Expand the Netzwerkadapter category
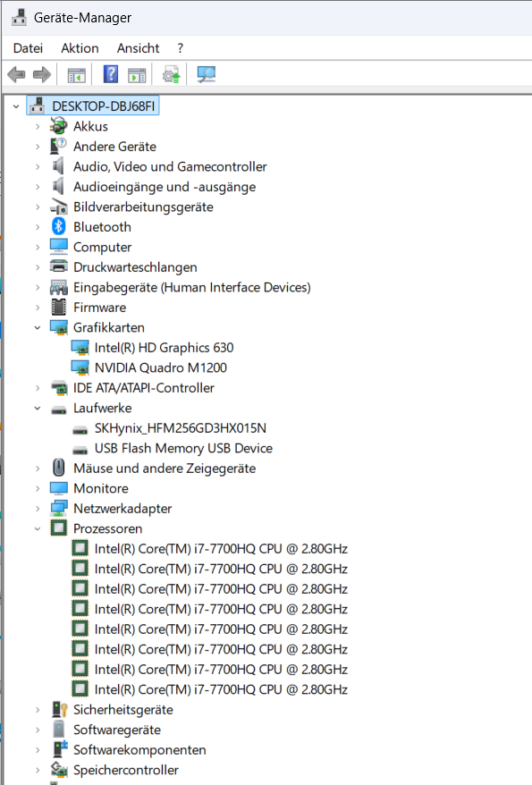Image resolution: width=532 pixels, height=785 pixels. [38, 508]
